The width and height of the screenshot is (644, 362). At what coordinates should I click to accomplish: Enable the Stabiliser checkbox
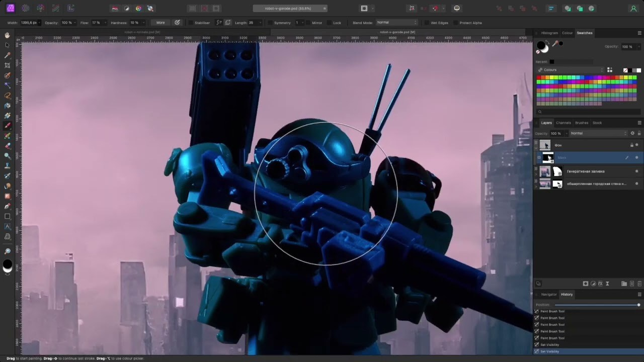click(x=191, y=23)
